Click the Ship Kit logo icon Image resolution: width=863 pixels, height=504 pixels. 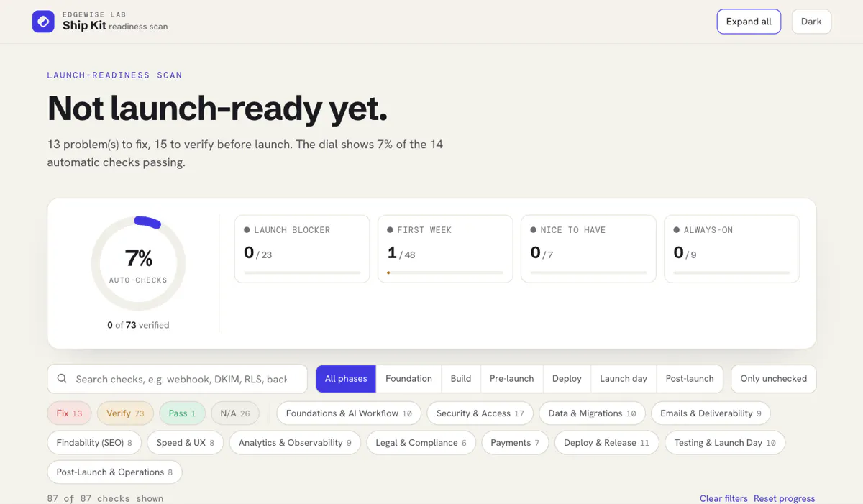tap(43, 22)
